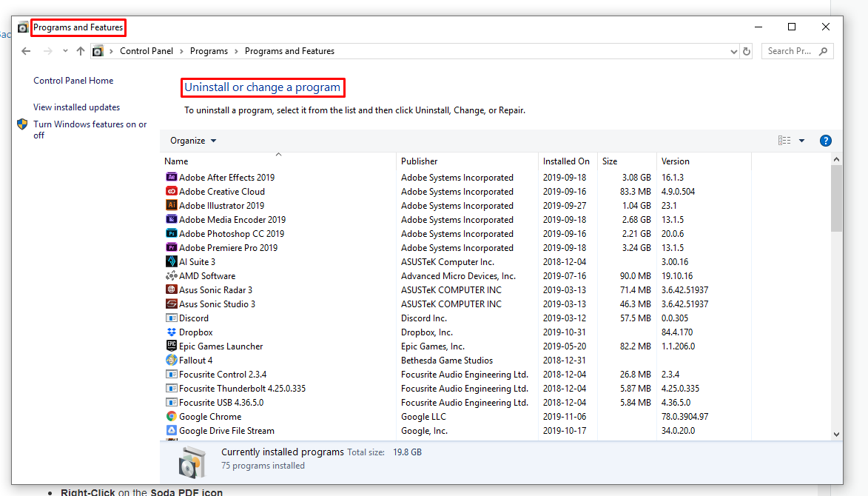Open the recent locations dropdown arrow
The image size is (868, 496).
(x=65, y=51)
